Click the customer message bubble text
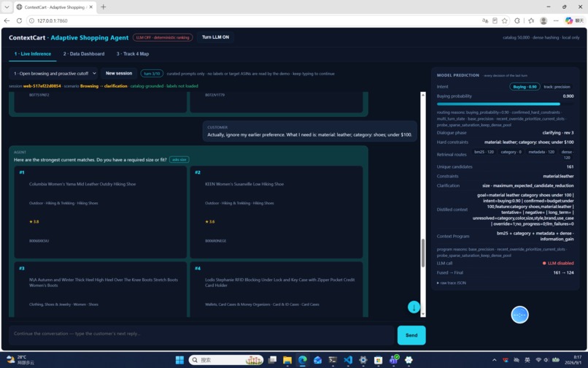The image size is (588, 368). tap(309, 135)
